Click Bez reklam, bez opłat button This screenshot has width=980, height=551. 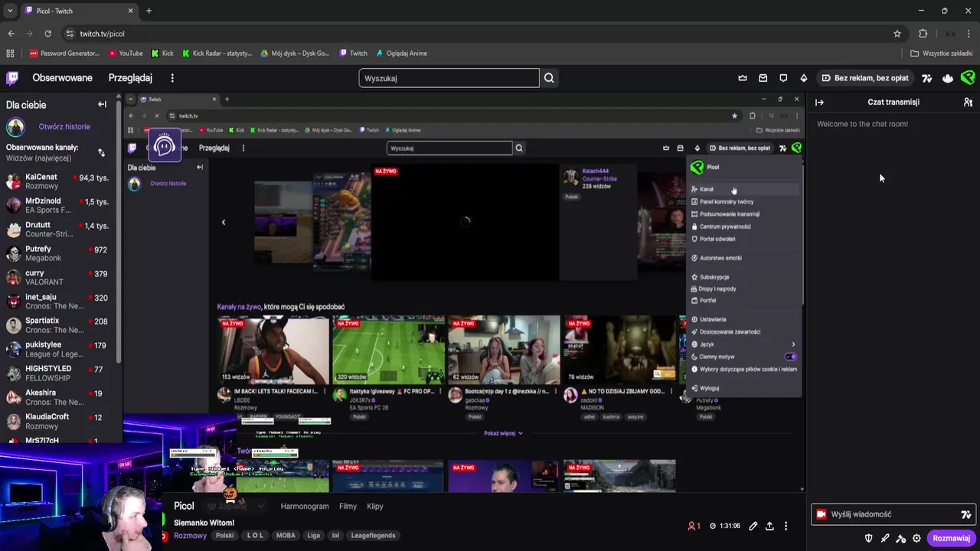pos(865,78)
